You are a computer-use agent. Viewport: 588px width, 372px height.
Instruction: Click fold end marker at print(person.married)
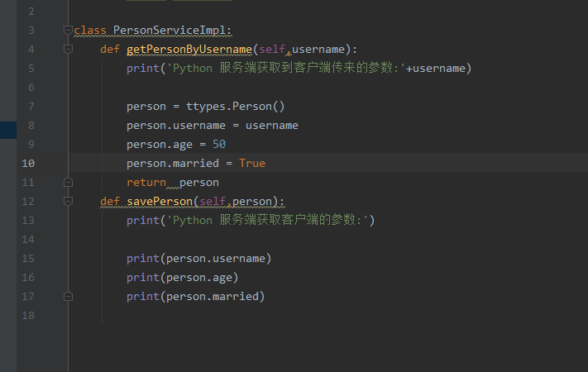click(69, 296)
